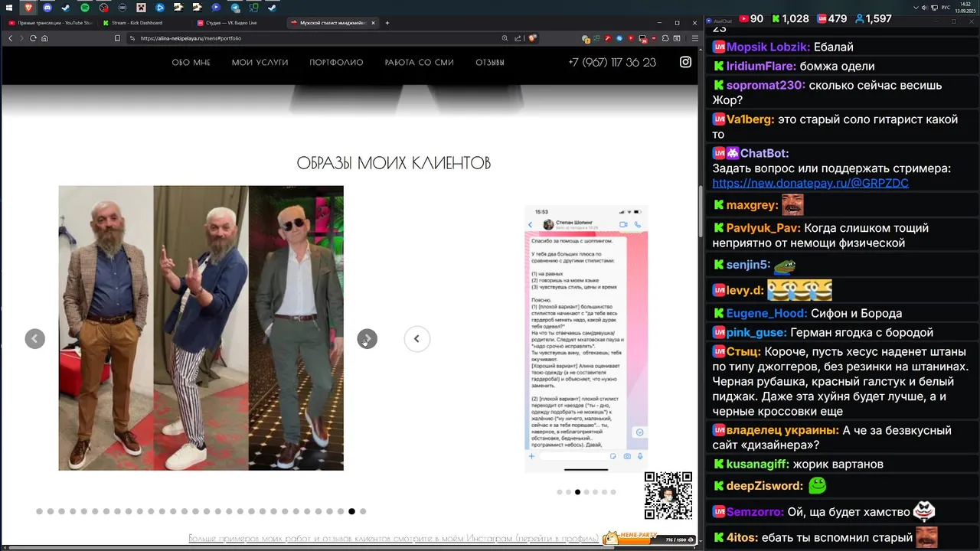
Task: Close the Мужской стилист tab
Action: point(373,23)
